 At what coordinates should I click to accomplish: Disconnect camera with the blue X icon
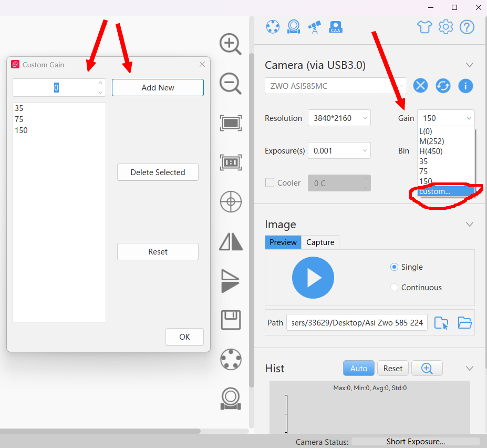click(x=420, y=86)
